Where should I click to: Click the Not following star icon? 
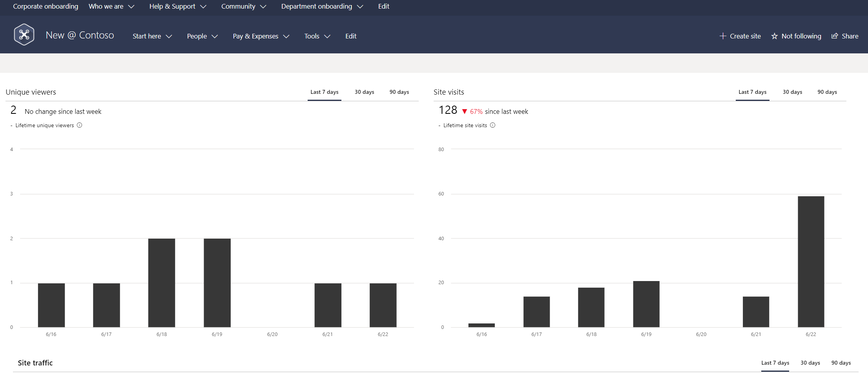[x=774, y=36]
